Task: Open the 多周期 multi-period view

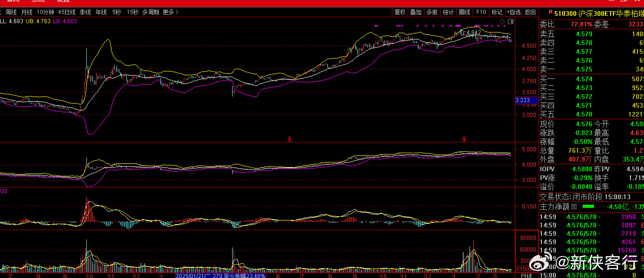Action: (150, 12)
